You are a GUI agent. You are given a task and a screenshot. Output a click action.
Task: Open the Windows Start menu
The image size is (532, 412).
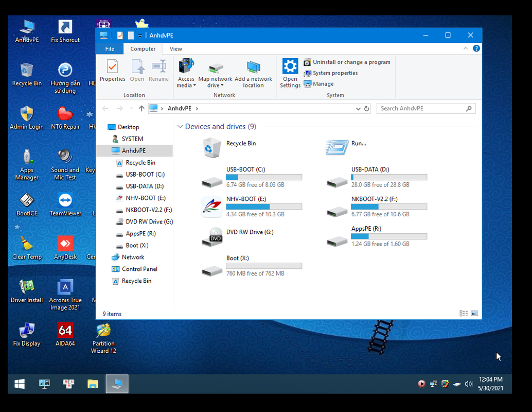tap(20, 384)
